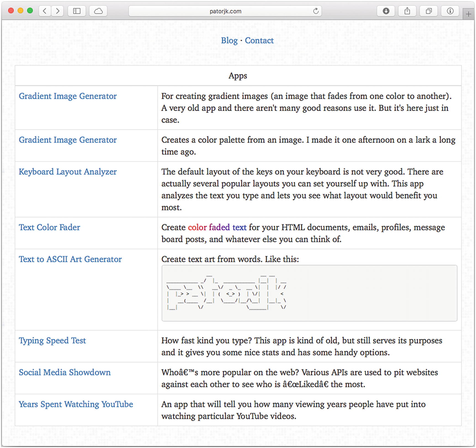Screen dimensions: 476x448
Task: Open the Share menu icon
Action: pos(407,11)
